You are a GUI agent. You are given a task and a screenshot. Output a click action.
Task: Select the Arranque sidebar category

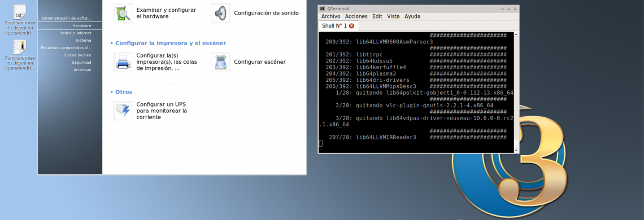tap(82, 70)
